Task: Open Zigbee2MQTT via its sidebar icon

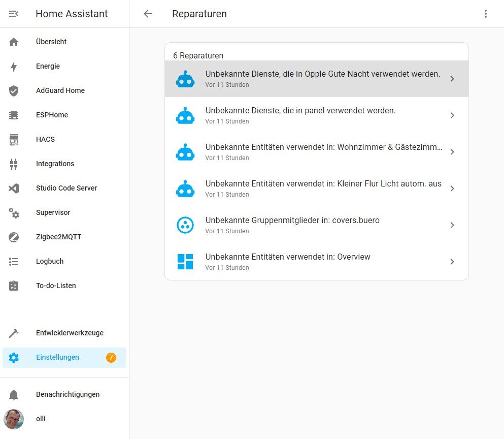Action: coord(15,237)
